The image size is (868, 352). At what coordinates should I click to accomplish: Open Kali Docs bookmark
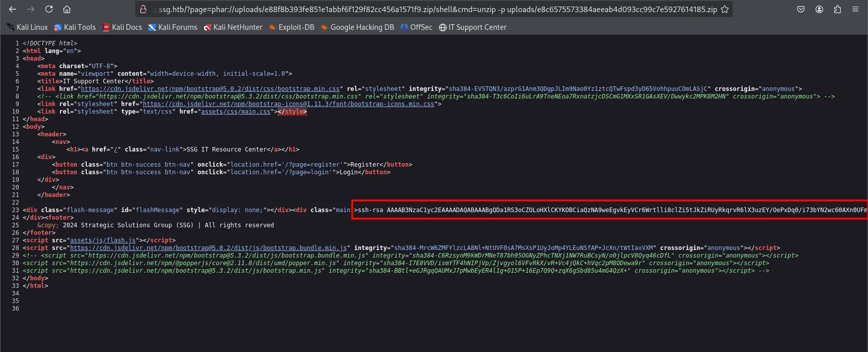122,27
